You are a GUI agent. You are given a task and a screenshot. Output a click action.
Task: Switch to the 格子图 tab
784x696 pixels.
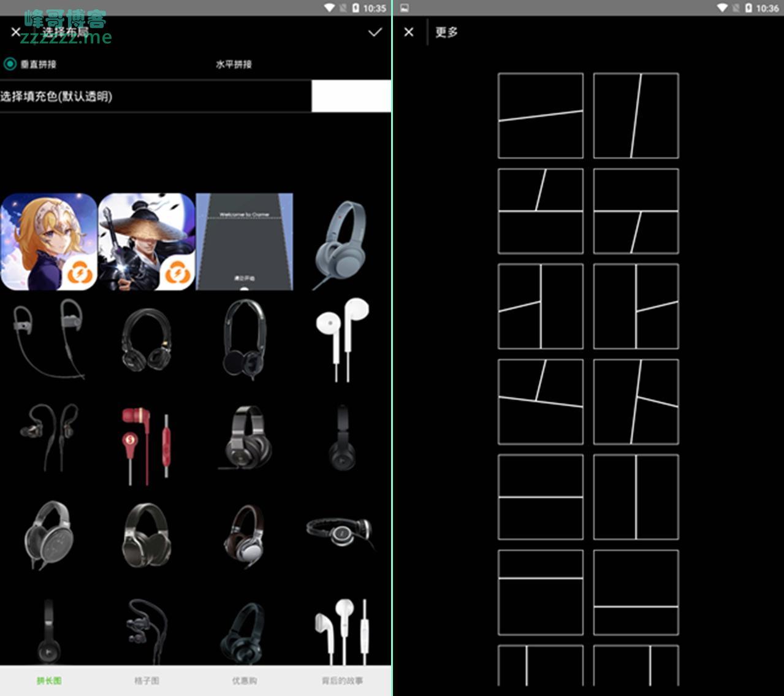coord(147,681)
